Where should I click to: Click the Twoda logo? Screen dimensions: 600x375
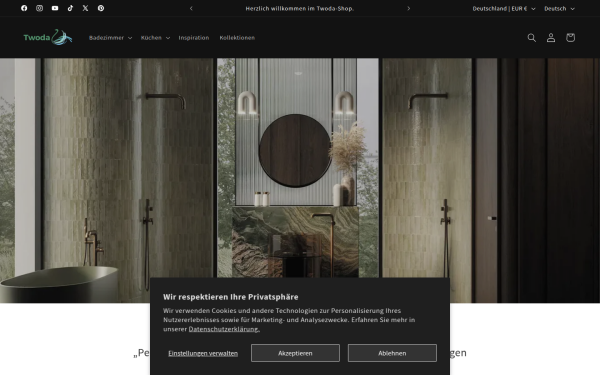[48, 37]
